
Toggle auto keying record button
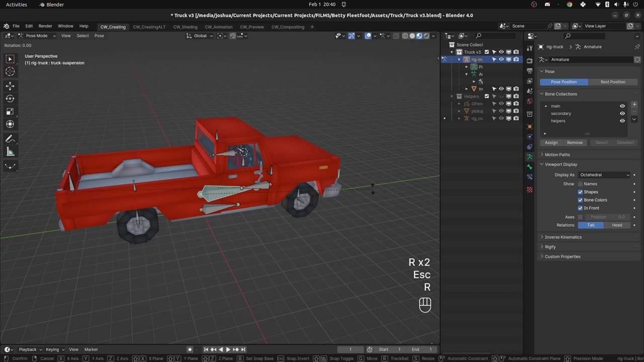click(x=190, y=349)
